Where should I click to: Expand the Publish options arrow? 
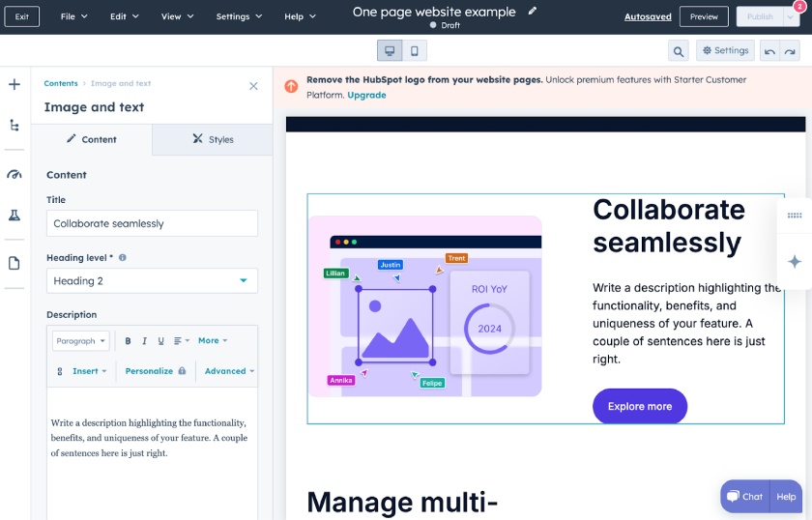point(791,16)
